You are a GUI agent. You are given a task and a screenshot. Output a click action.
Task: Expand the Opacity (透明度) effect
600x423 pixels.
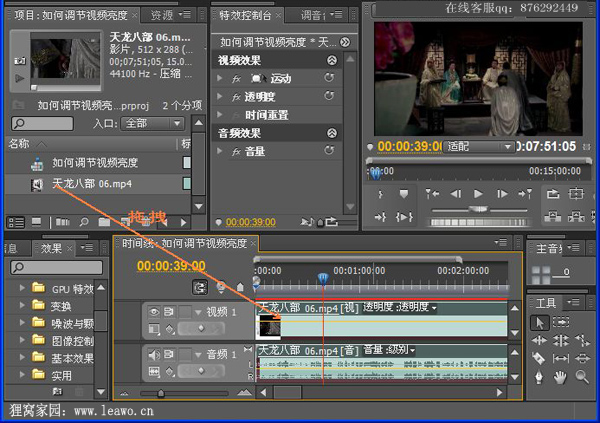(220, 96)
